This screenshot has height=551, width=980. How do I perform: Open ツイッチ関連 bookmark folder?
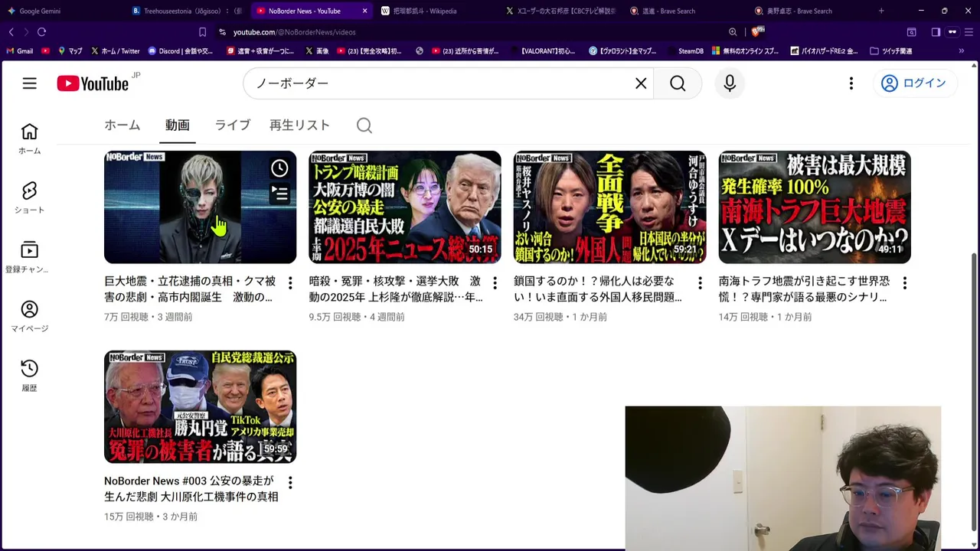coord(891,51)
